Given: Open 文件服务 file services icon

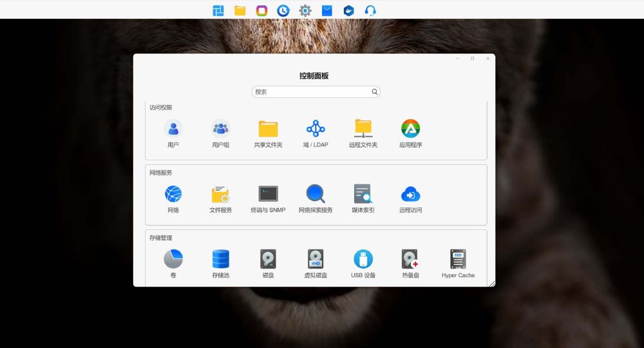Looking at the screenshot, I should 220,194.
